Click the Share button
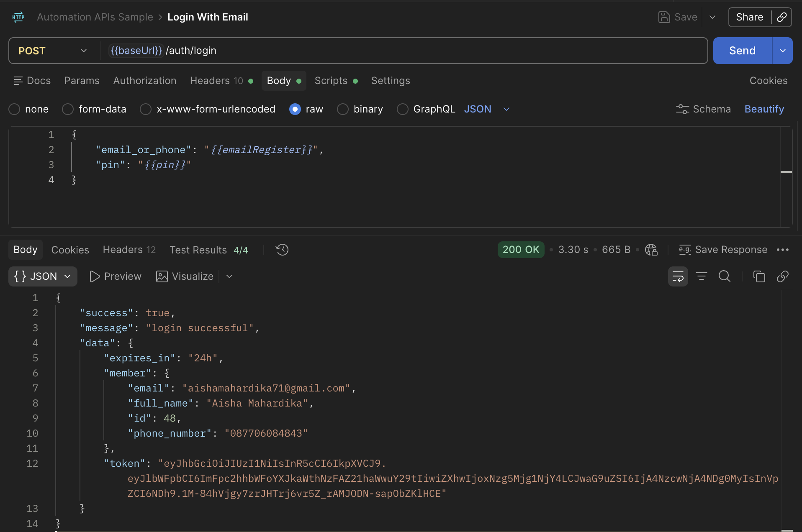This screenshot has width=802, height=532. (x=750, y=17)
